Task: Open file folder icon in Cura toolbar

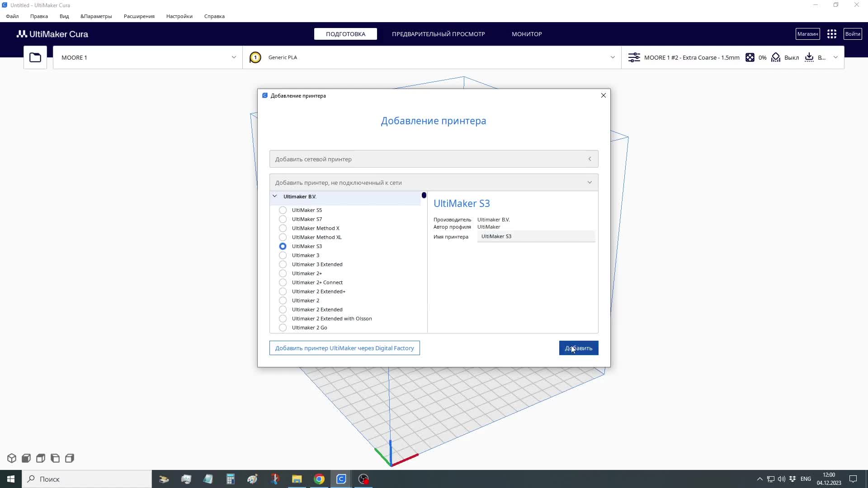Action: pos(35,57)
